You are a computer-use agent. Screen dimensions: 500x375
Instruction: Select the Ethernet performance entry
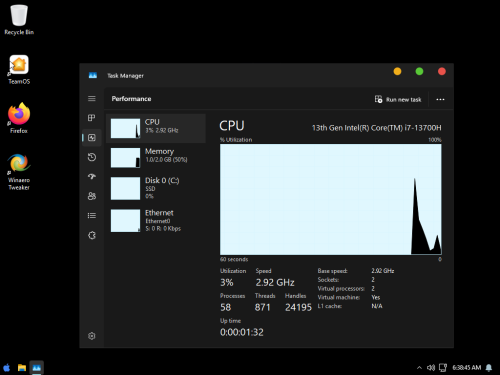pos(156,220)
